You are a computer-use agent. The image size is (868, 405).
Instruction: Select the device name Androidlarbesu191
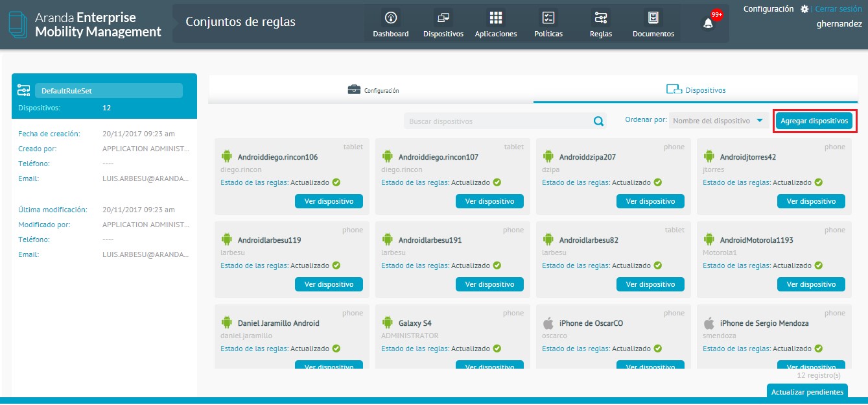coord(430,240)
